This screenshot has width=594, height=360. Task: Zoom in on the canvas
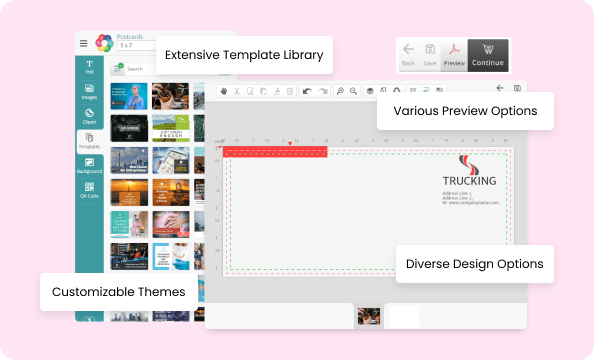[340, 91]
